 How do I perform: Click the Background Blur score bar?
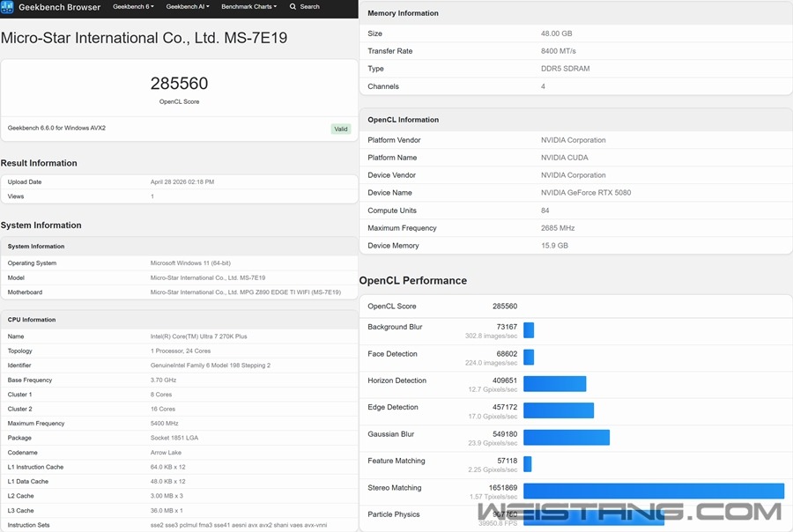529,330
